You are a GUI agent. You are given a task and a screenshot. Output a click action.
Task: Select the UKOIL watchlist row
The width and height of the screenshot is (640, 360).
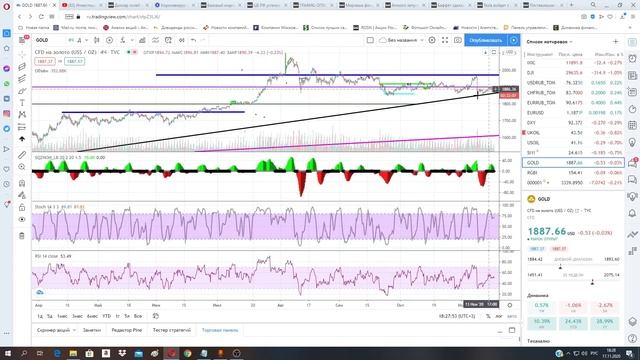(573, 133)
